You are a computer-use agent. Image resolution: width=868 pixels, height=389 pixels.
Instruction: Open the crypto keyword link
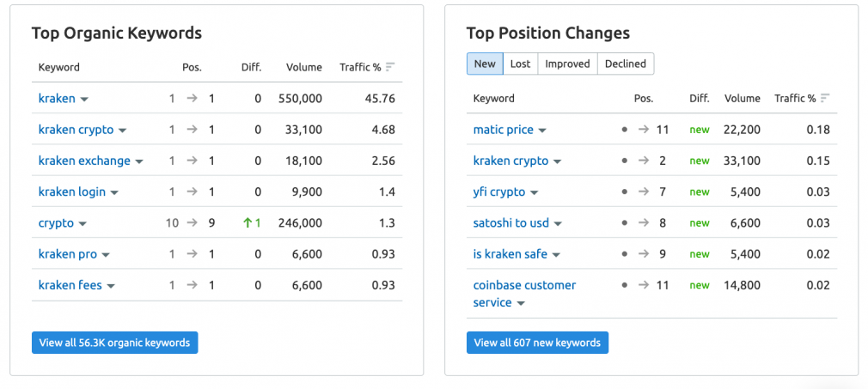(56, 223)
